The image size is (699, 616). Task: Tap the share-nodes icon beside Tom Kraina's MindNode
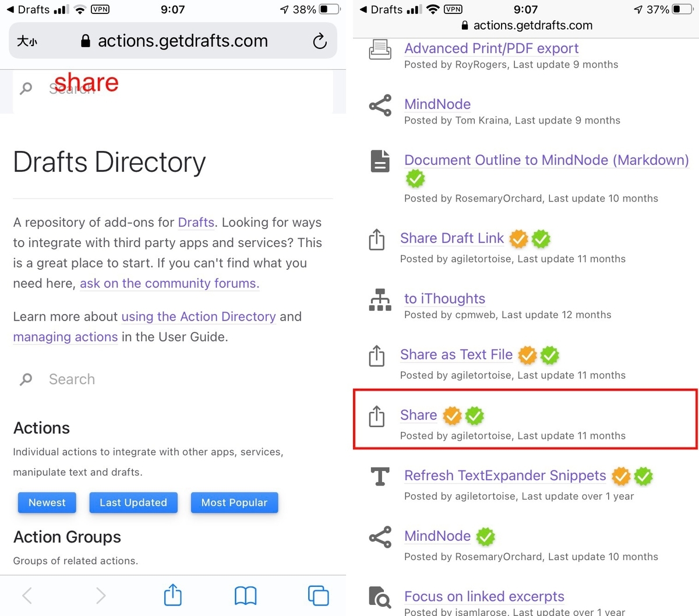(380, 106)
